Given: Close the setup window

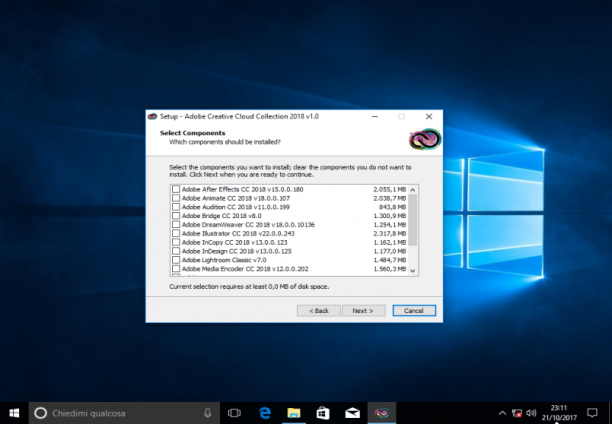Looking at the screenshot, I should [429, 116].
